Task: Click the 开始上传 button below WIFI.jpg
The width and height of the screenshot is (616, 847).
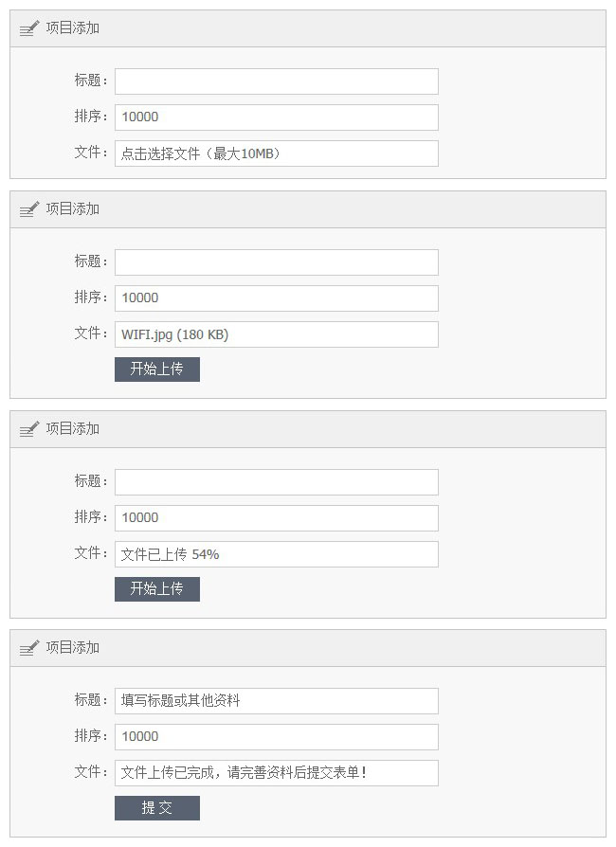Action: (x=157, y=369)
